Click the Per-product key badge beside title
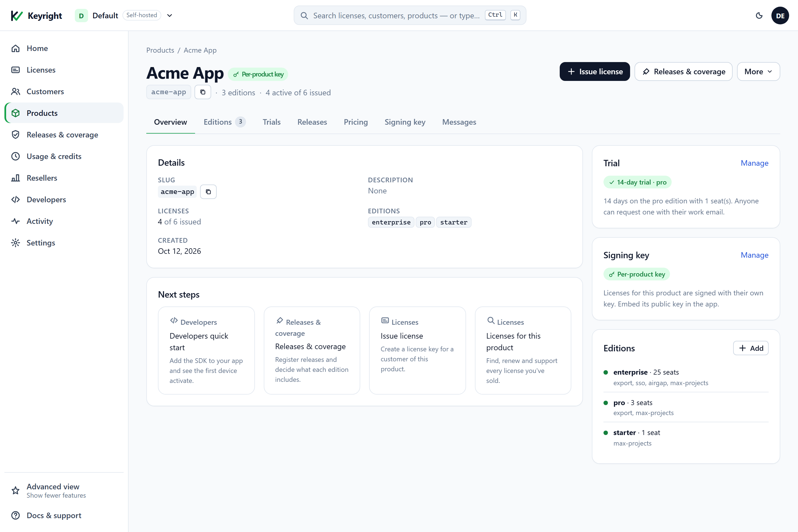The width and height of the screenshot is (798, 532). pyautogui.click(x=258, y=74)
